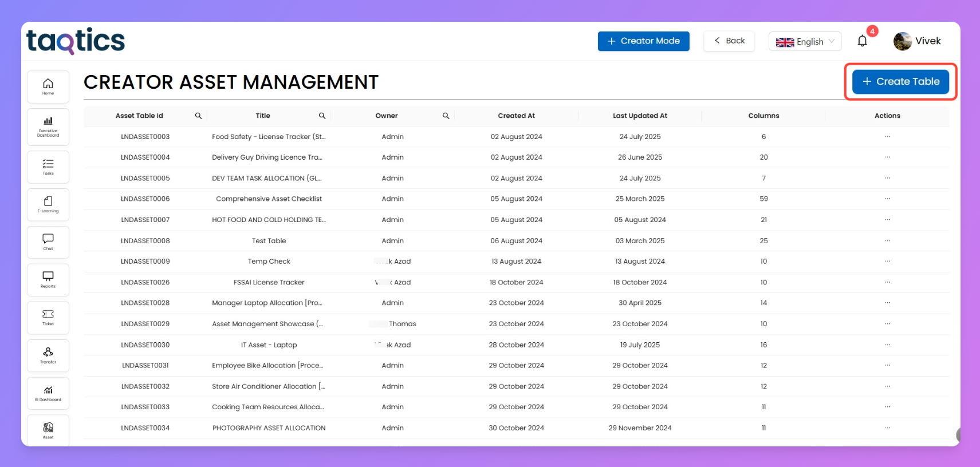980x467 pixels.
Task: Select the IT Asset - Laptop title
Action: (269, 345)
